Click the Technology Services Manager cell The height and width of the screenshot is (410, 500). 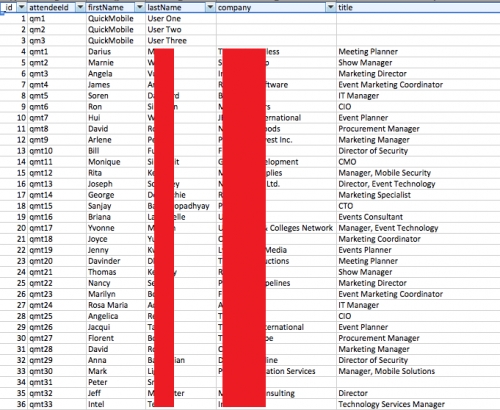click(418, 404)
